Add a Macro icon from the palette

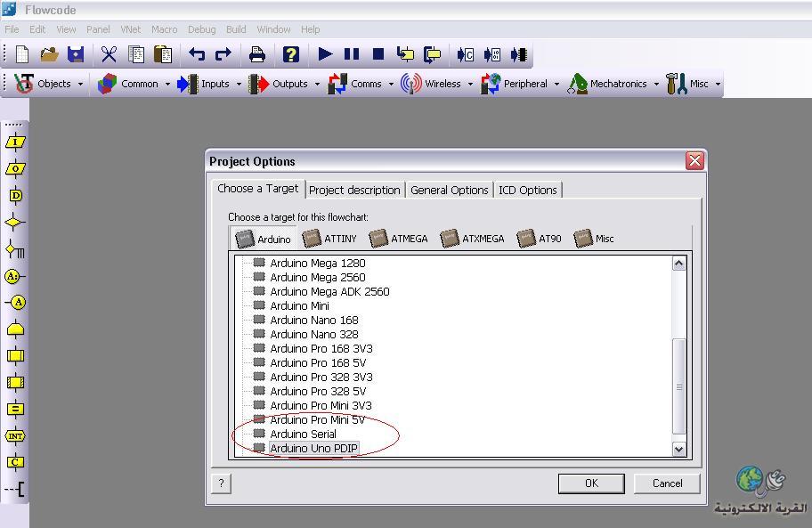15,355
